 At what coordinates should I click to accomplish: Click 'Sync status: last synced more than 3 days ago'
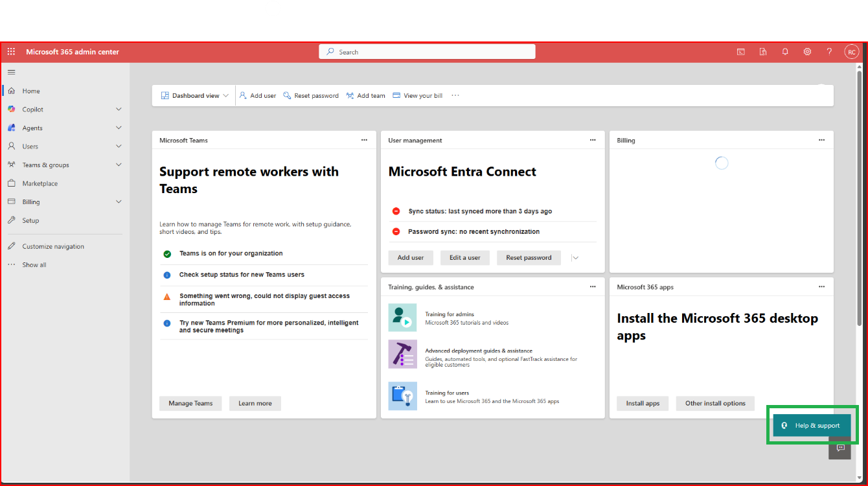click(x=480, y=211)
